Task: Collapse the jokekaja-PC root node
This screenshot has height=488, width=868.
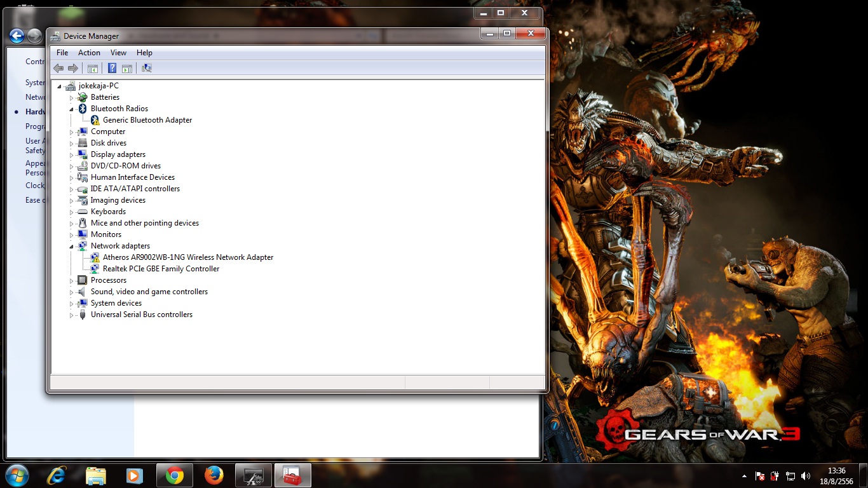Action: click(x=59, y=86)
